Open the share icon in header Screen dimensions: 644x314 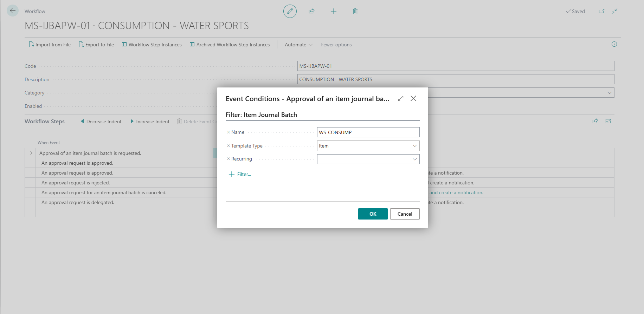click(x=311, y=11)
